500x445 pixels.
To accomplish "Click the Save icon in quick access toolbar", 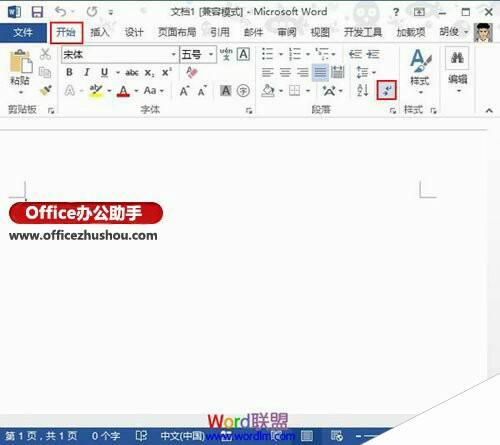I will pos(37,12).
